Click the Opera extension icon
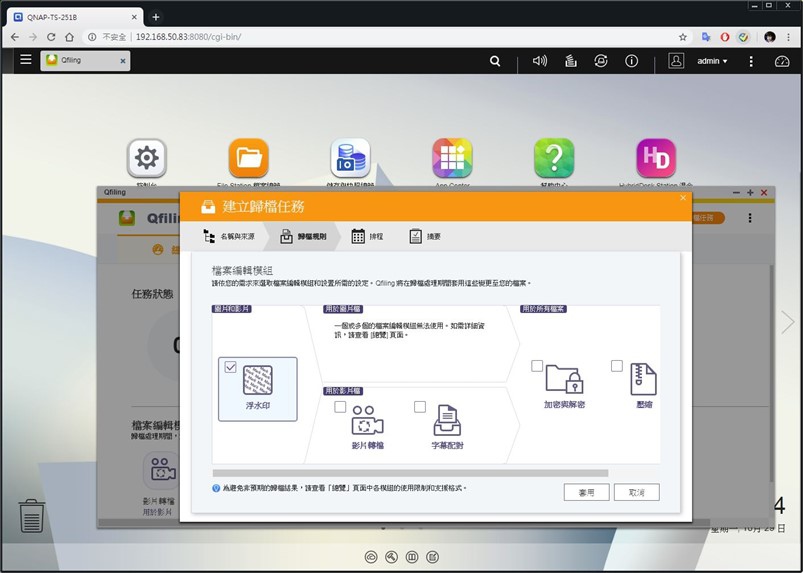The image size is (803, 573). [x=725, y=37]
